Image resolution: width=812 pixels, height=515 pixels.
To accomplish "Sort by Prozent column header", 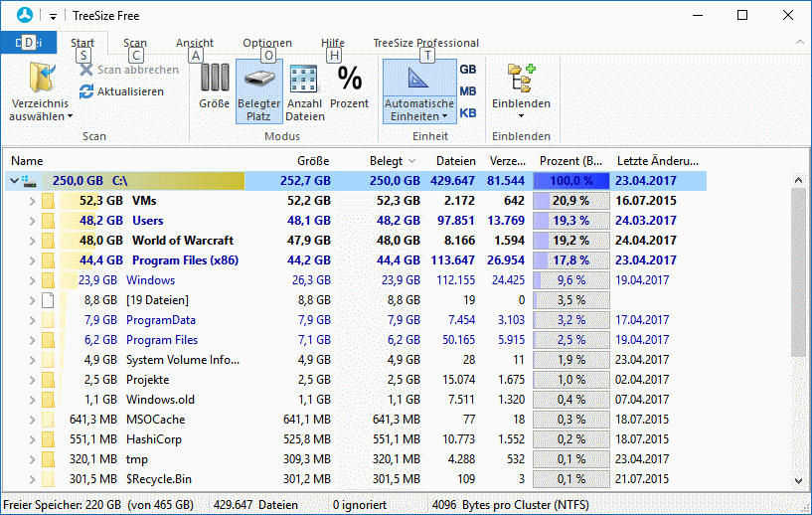I will (x=570, y=161).
